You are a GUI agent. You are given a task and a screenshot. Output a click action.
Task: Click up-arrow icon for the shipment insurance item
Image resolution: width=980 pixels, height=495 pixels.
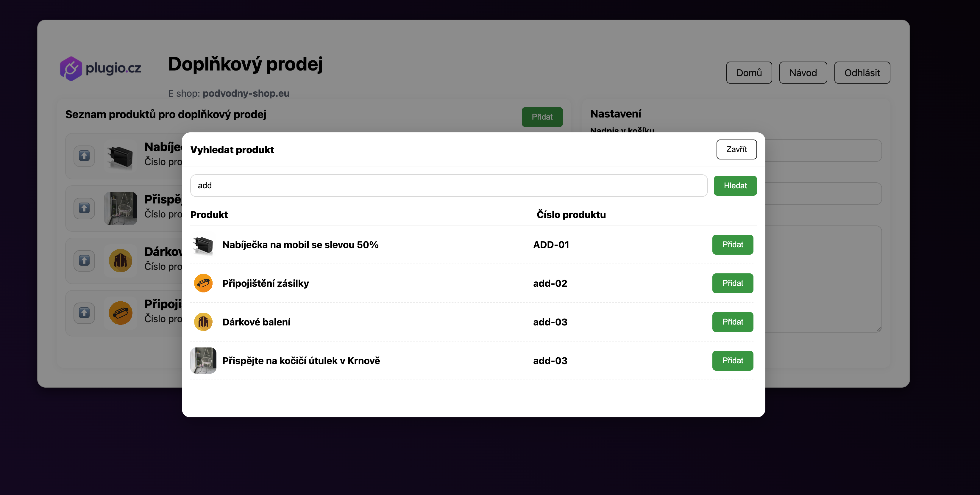tap(84, 313)
